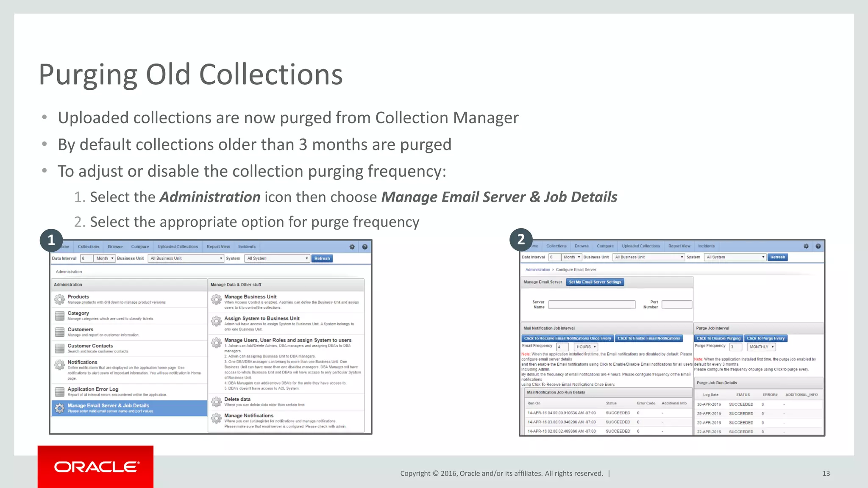Image resolution: width=868 pixels, height=488 pixels.
Task: Expand All Business Unit dropdown in screenshot 1
Action: click(x=186, y=258)
